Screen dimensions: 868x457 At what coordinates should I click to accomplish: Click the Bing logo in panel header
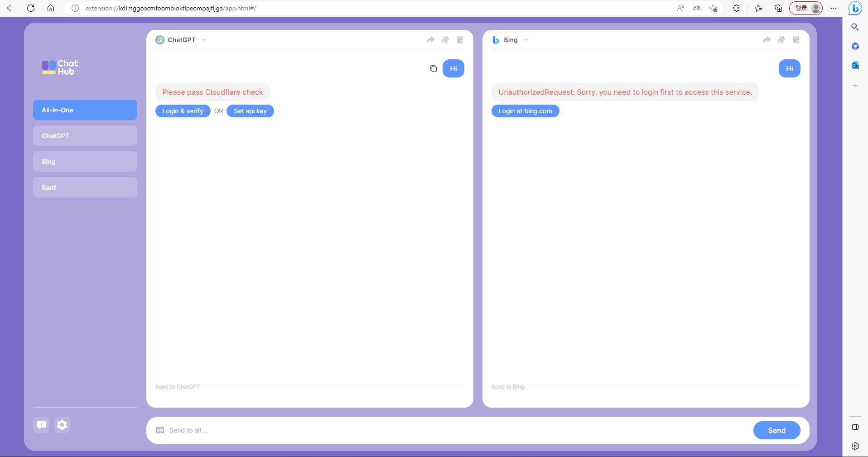[496, 40]
